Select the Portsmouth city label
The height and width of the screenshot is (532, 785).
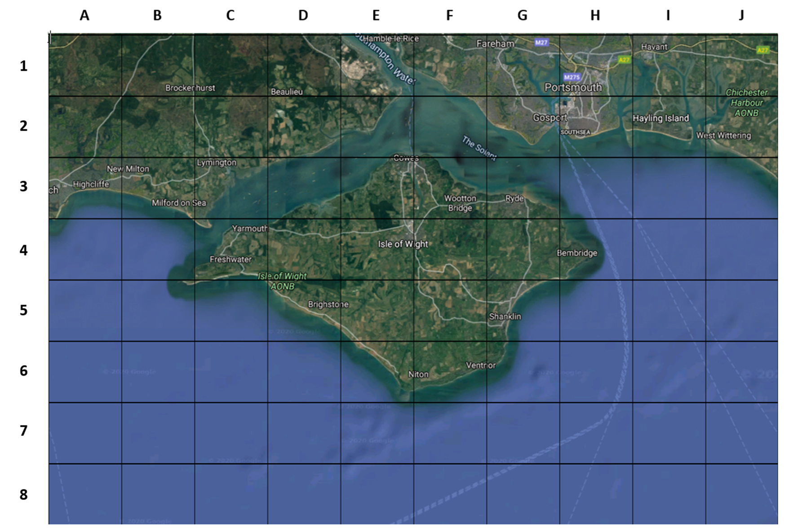pyautogui.click(x=573, y=88)
